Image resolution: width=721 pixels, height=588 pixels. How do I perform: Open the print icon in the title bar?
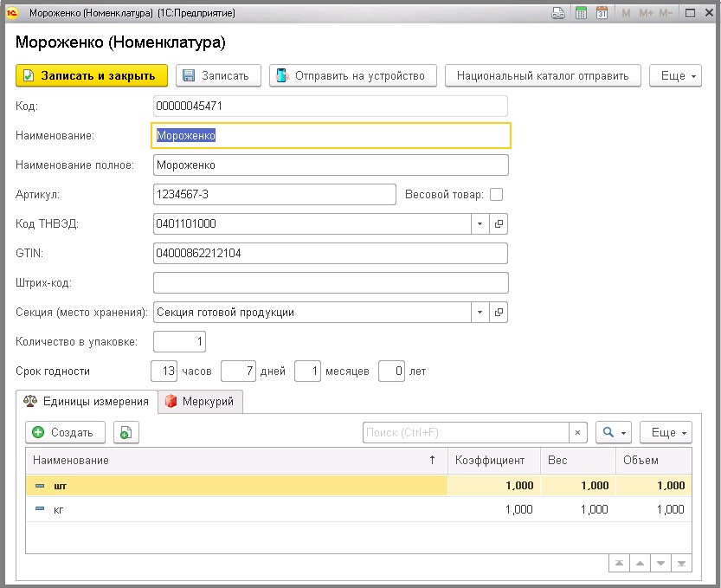point(558,13)
